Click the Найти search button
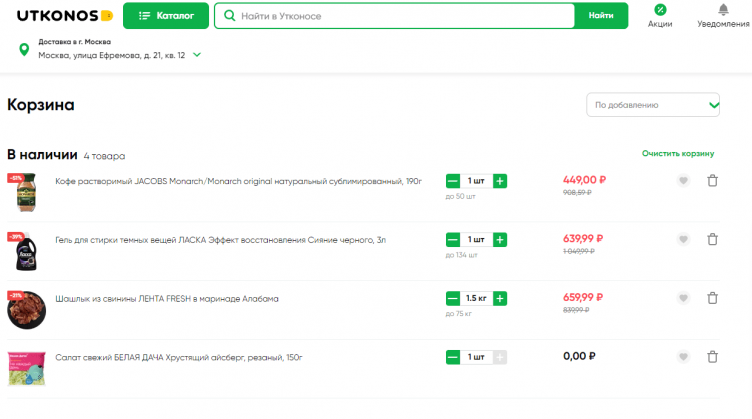 tap(601, 16)
